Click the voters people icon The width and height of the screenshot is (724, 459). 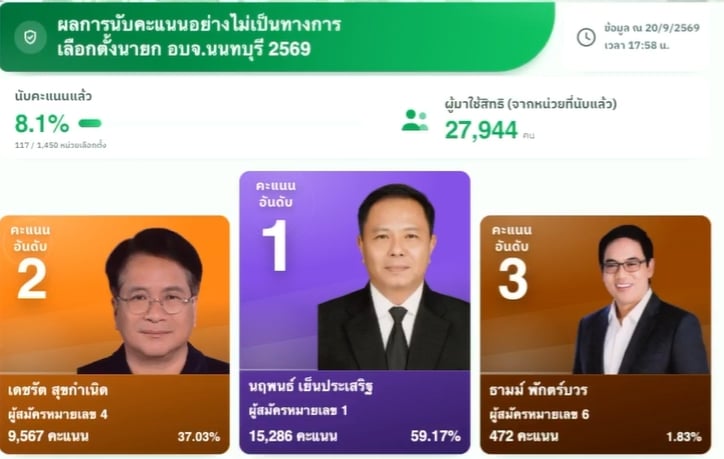tap(415, 121)
